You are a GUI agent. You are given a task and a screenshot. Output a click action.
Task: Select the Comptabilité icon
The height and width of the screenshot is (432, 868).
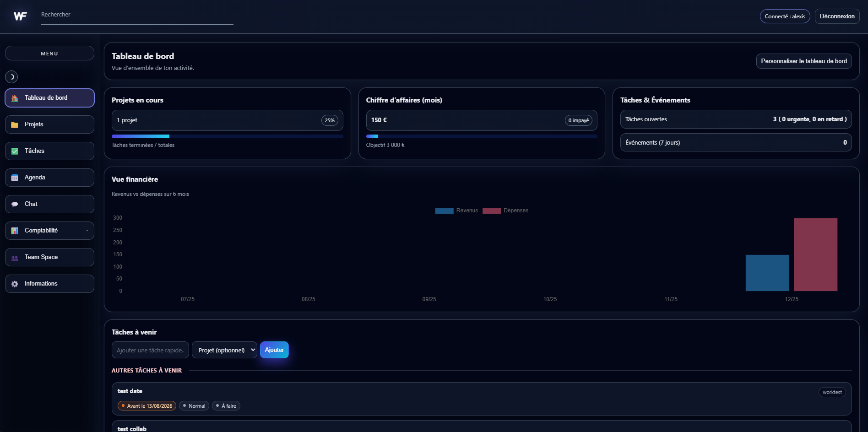14,230
